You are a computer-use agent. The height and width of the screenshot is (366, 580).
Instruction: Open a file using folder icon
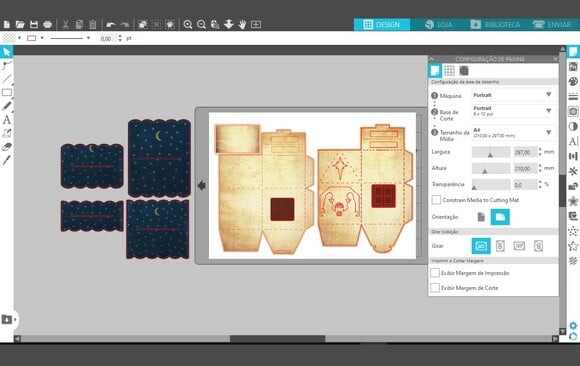click(20, 24)
